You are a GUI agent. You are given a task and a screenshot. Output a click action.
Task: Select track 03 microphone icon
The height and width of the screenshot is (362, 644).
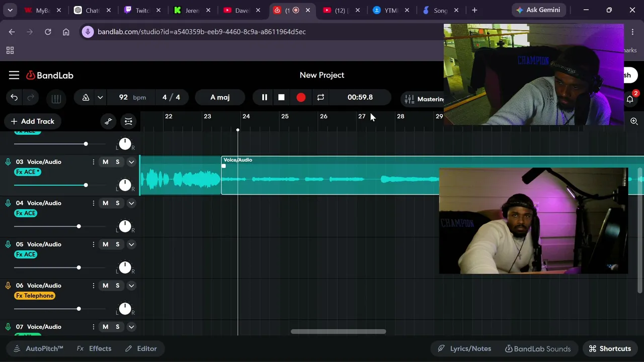[x=8, y=162]
